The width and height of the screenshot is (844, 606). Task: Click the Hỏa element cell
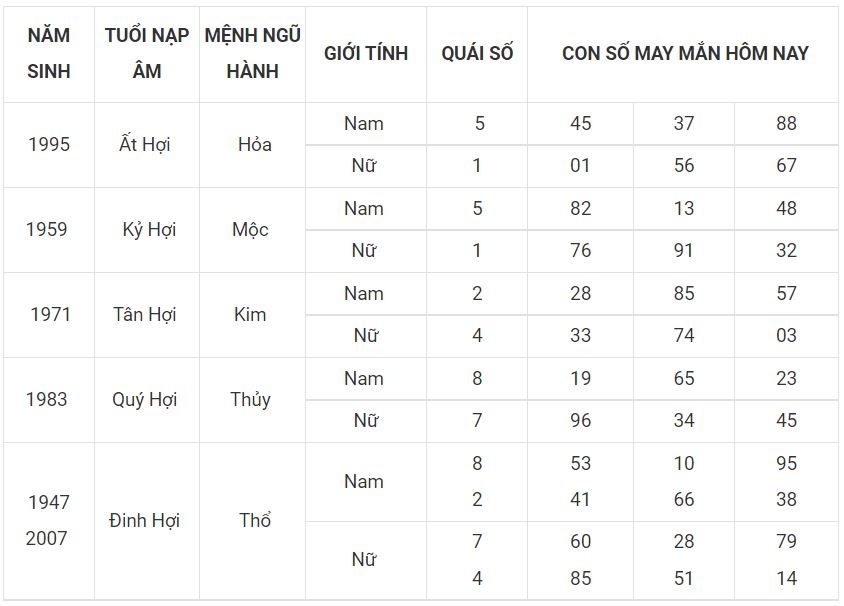[255, 144]
